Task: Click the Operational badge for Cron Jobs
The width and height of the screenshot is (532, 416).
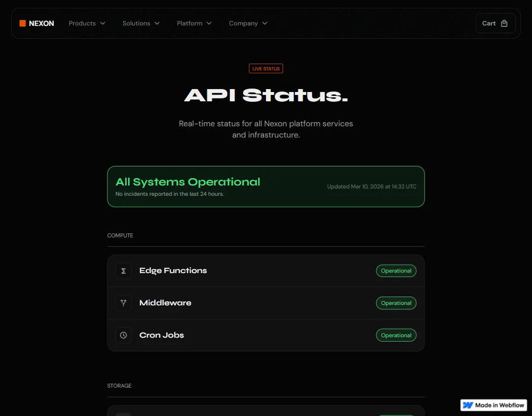Action: point(396,335)
